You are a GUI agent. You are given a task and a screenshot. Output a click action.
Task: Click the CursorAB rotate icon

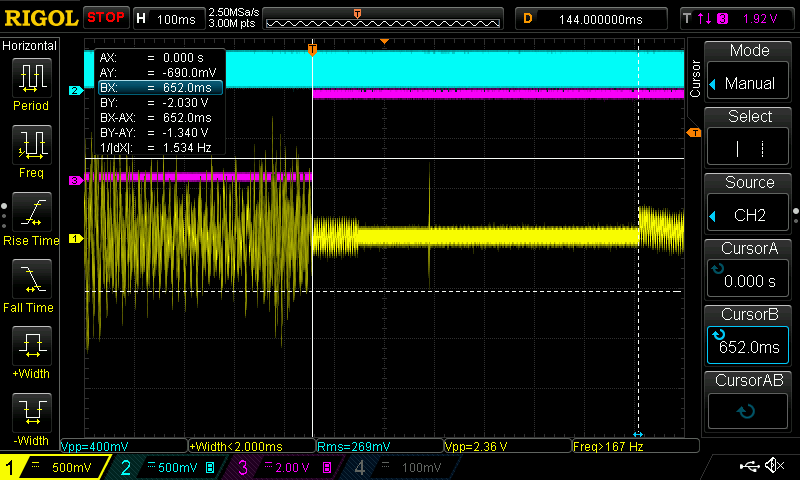[x=747, y=411]
